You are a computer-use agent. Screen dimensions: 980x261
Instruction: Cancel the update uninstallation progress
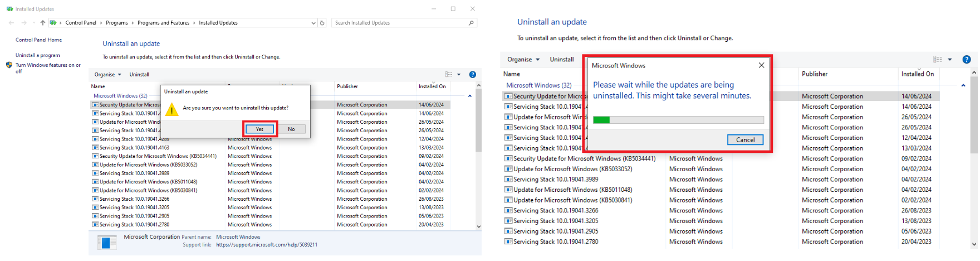[745, 140]
